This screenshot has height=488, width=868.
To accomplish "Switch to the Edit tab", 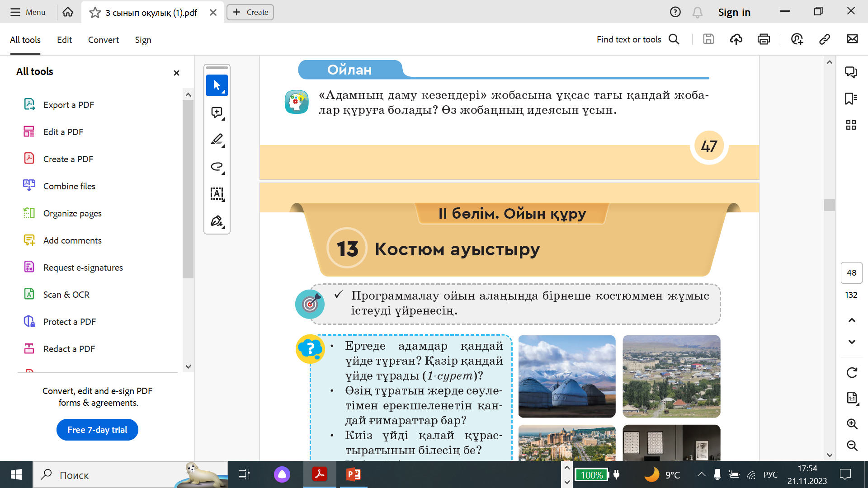I will point(64,40).
